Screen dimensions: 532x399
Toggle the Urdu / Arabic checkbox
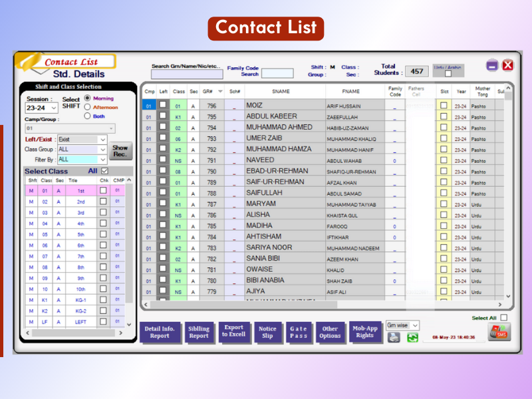[448, 74]
